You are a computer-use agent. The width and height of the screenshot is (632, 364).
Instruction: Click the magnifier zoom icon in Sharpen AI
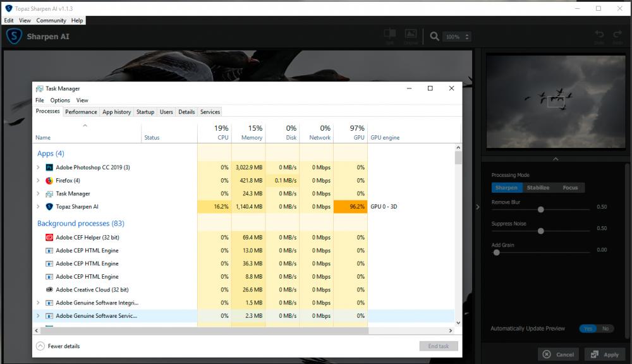click(x=434, y=37)
